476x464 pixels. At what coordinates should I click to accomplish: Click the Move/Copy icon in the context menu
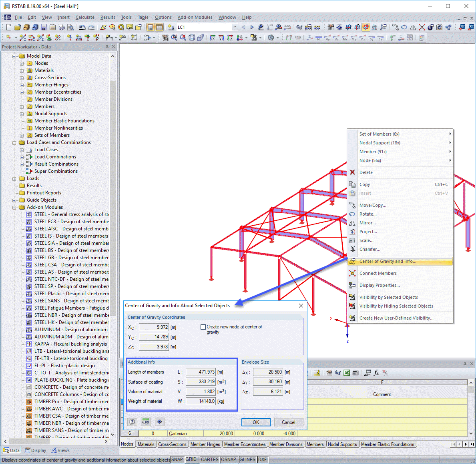352,205
